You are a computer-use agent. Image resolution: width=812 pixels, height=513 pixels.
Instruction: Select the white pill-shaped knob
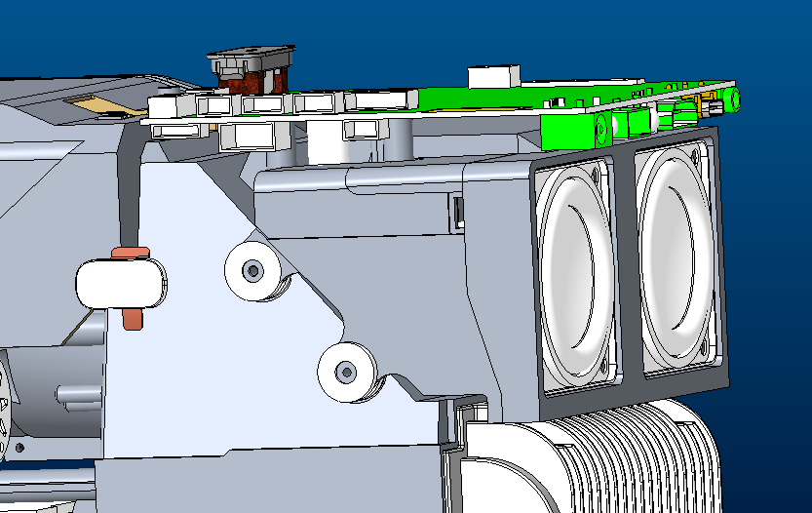pos(121,284)
